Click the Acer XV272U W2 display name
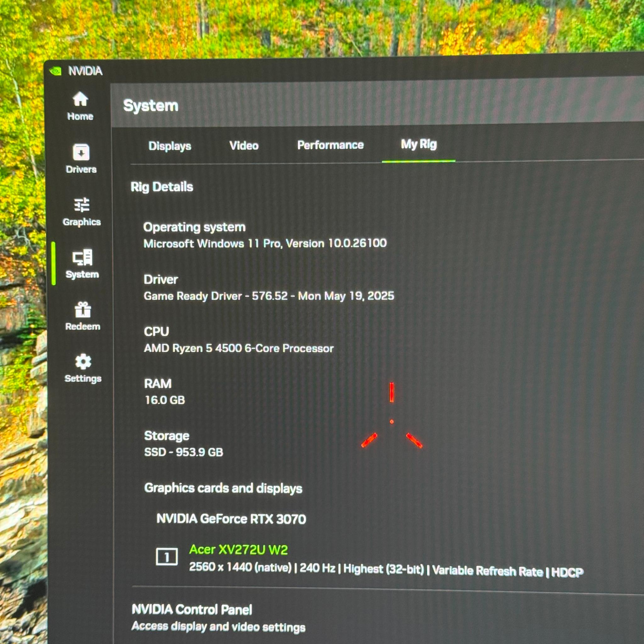 (x=238, y=549)
